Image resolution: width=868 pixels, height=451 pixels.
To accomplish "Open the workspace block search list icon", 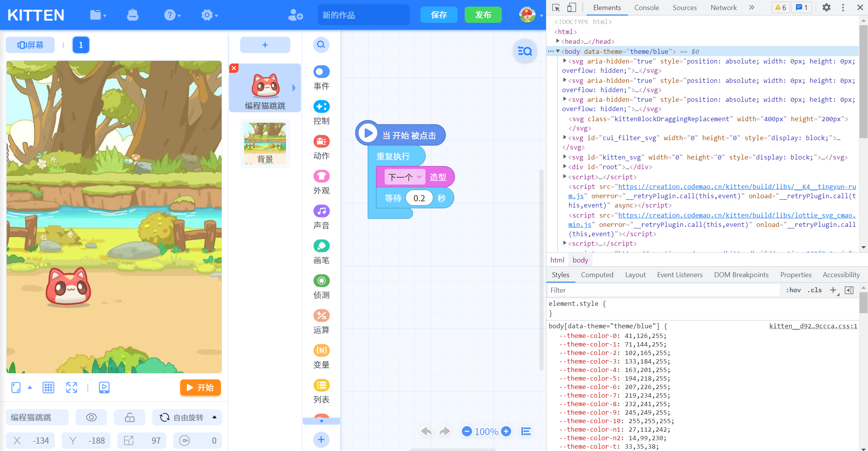I will pyautogui.click(x=525, y=51).
